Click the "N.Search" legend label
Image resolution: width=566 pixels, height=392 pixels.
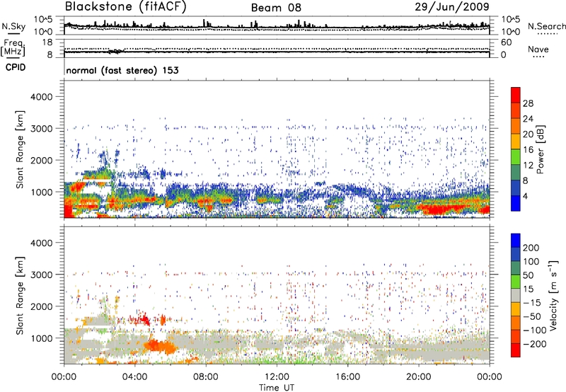pos(546,26)
